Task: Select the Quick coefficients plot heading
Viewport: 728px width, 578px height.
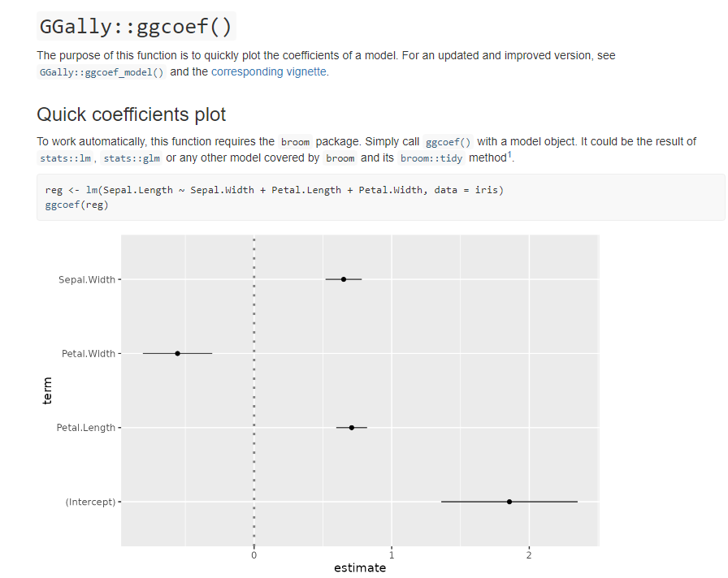Action: tap(132, 114)
